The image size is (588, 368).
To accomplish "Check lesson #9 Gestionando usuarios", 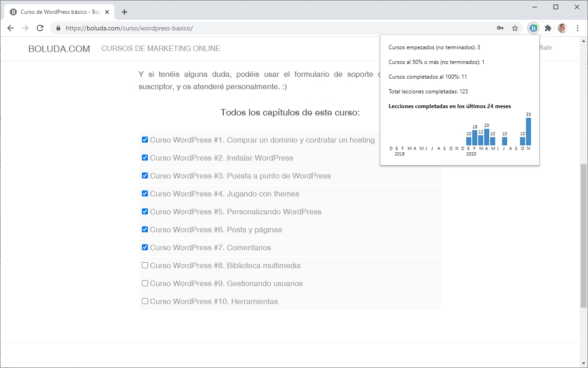I will 145,283.
